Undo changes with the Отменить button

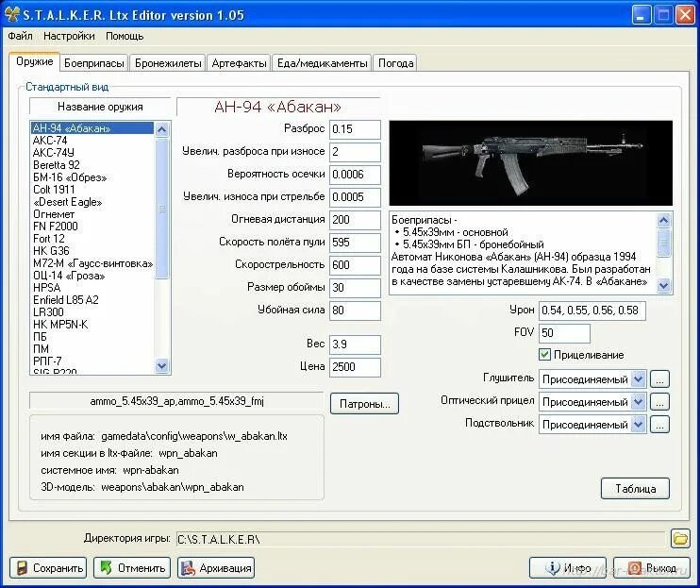coord(132,568)
